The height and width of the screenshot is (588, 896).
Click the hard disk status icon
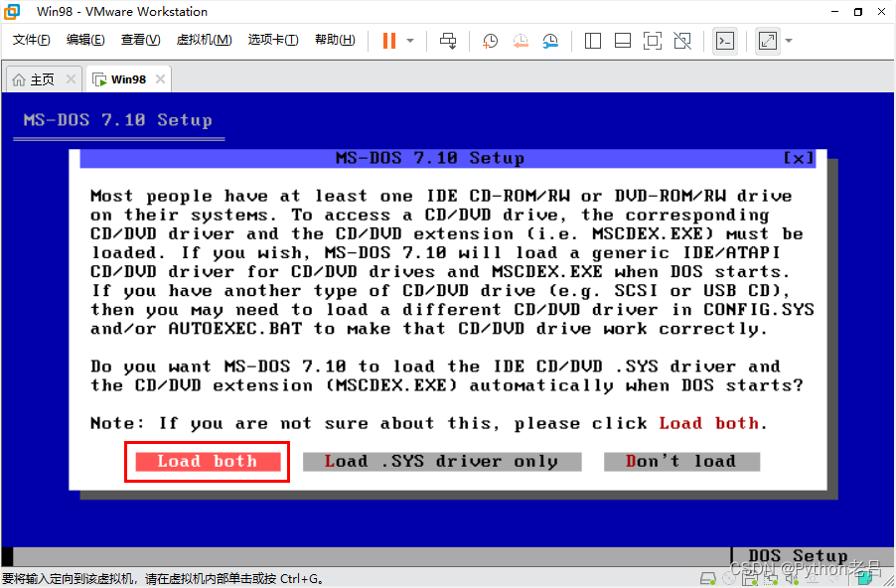click(707, 578)
